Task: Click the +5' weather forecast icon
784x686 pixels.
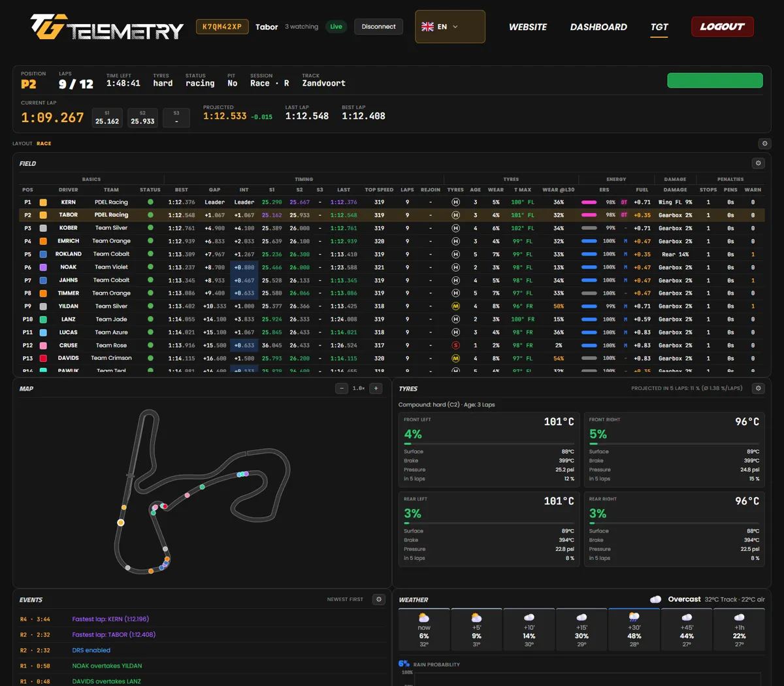Action: [x=476, y=617]
